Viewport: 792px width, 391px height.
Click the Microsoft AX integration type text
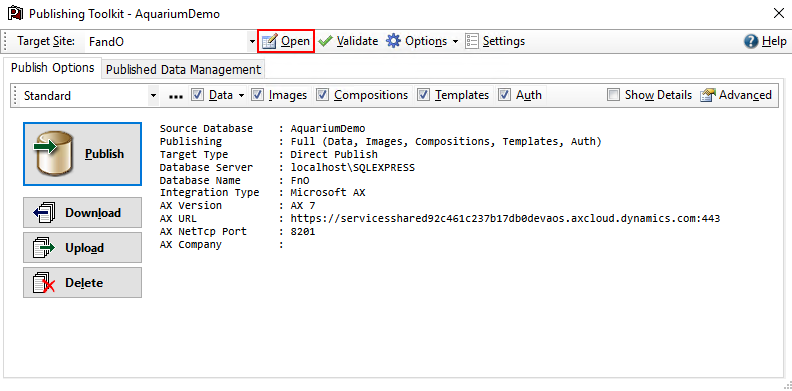click(x=327, y=192)
